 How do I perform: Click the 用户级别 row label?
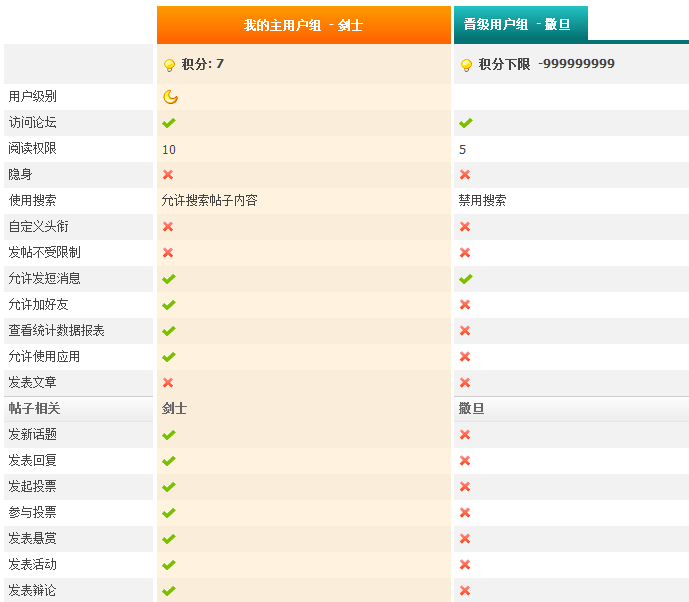pyautogui.click(x=33, y=96)
